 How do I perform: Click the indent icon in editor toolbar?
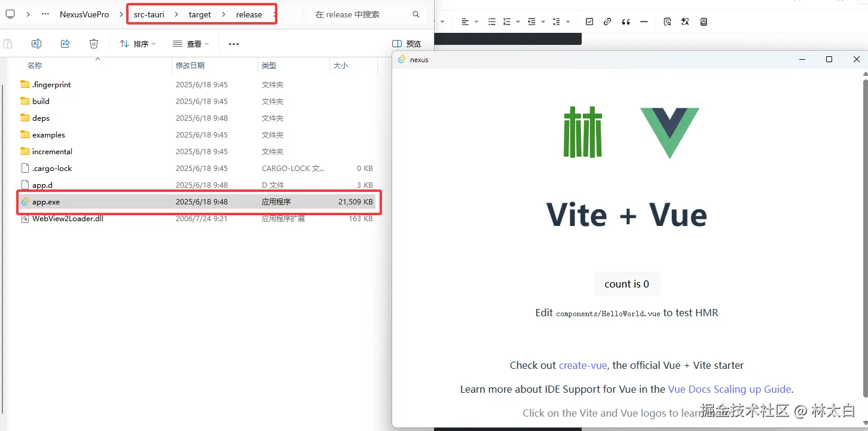531,22
